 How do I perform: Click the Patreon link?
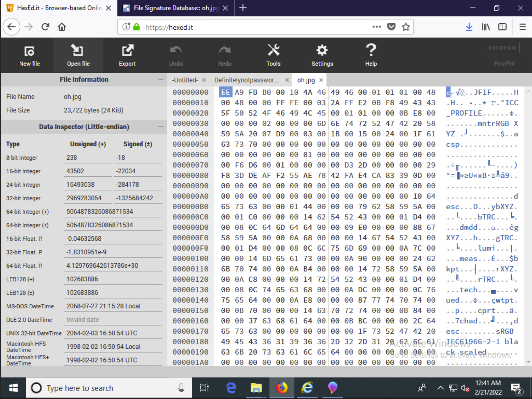(502, 48)
